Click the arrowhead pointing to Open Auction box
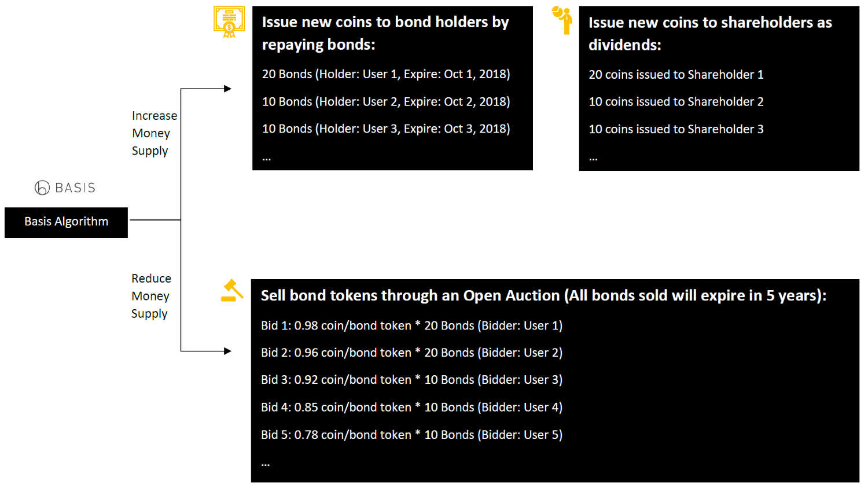 (x=227, y=351)
